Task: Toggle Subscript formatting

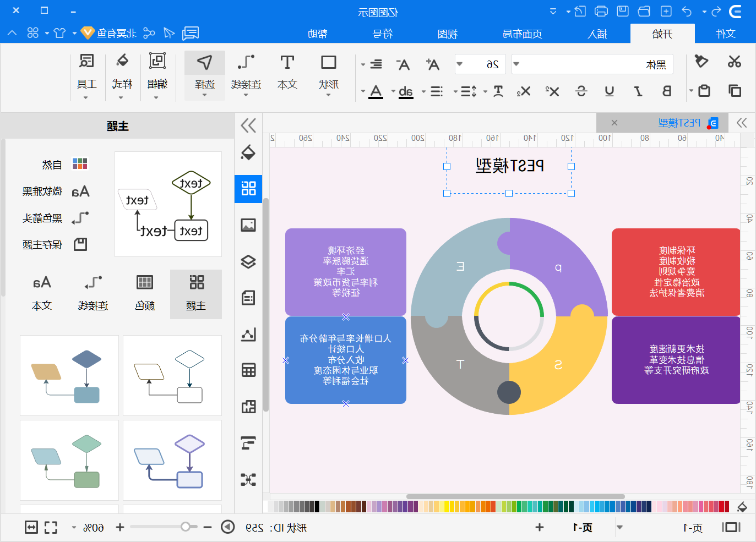Action: [524, 91]
